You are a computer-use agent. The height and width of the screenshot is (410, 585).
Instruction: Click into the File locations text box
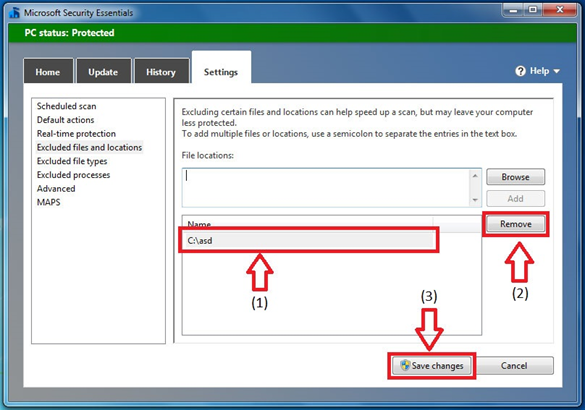coord(326,188)
